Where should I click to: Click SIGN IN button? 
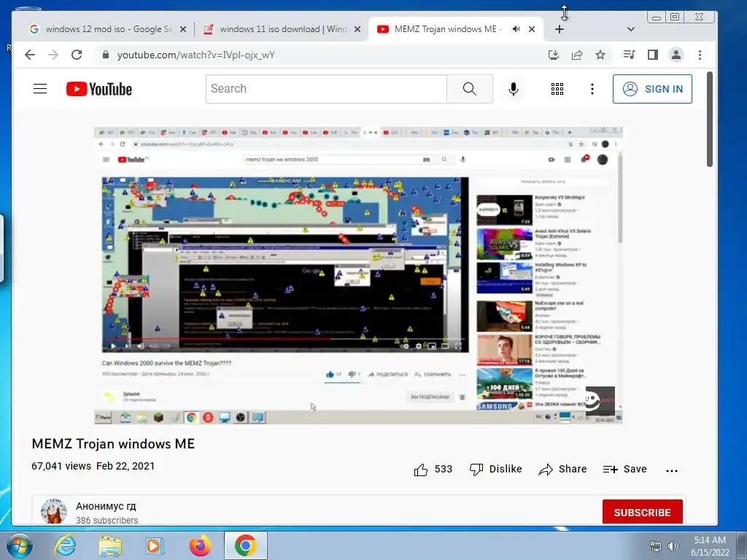click(652, 89)
